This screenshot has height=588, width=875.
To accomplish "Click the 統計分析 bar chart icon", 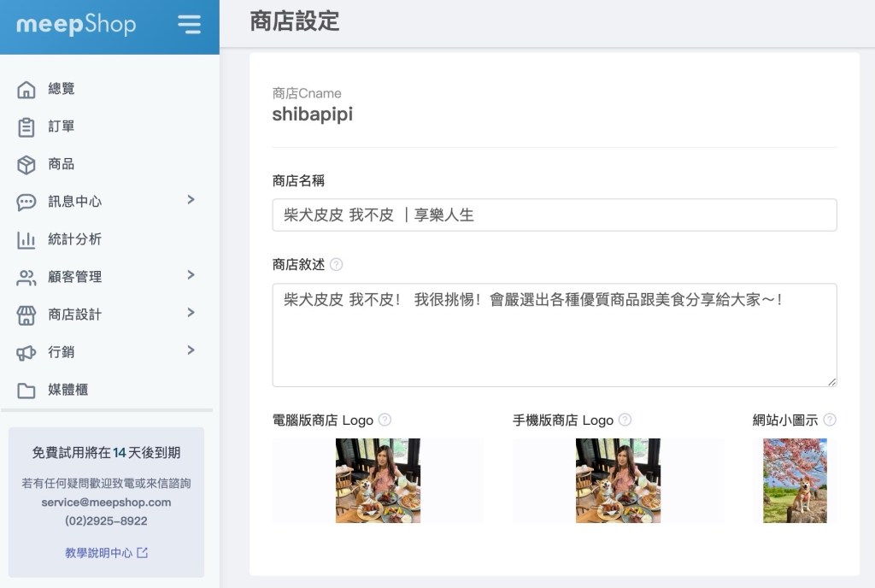I will (26, 240).
